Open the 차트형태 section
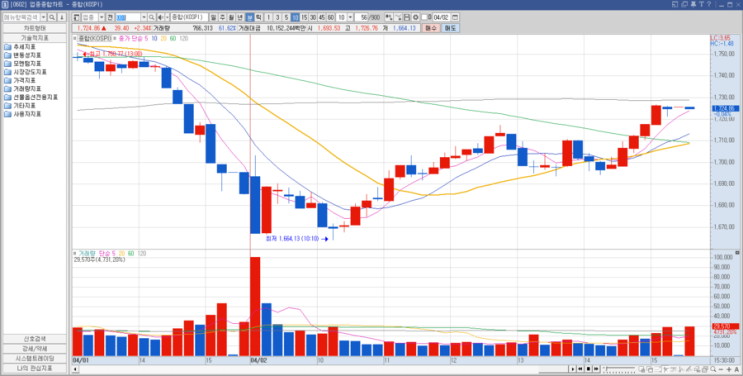This screenshot has width=743, height=376. (35, 28)
